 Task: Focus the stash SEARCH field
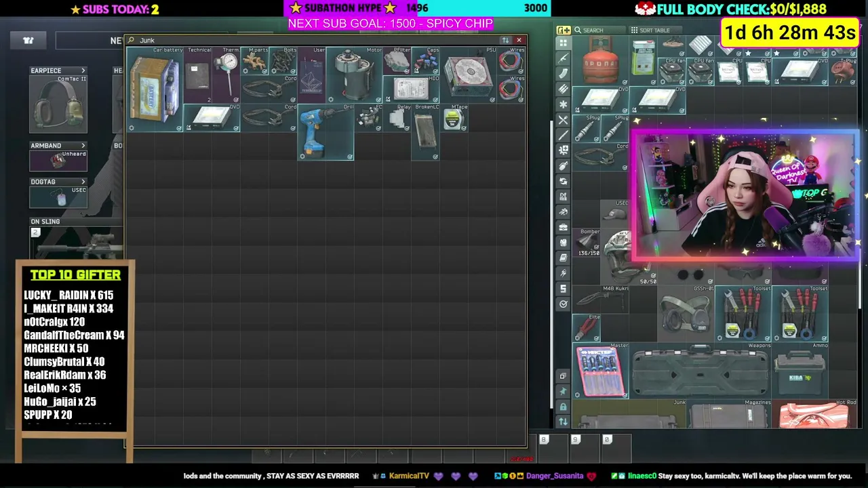click(x=599, y=30)
